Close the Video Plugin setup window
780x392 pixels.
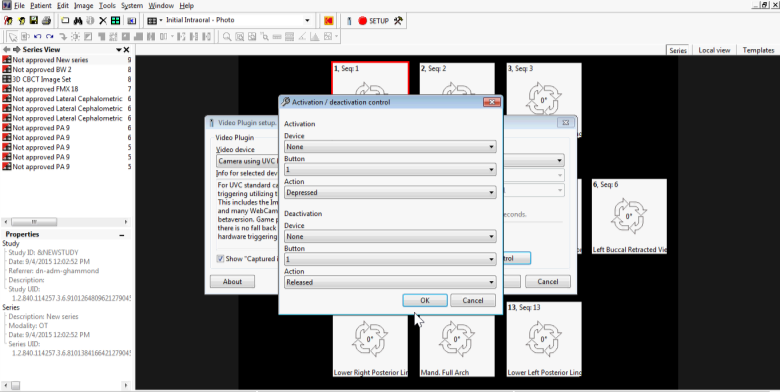click(x=565, y=122)
